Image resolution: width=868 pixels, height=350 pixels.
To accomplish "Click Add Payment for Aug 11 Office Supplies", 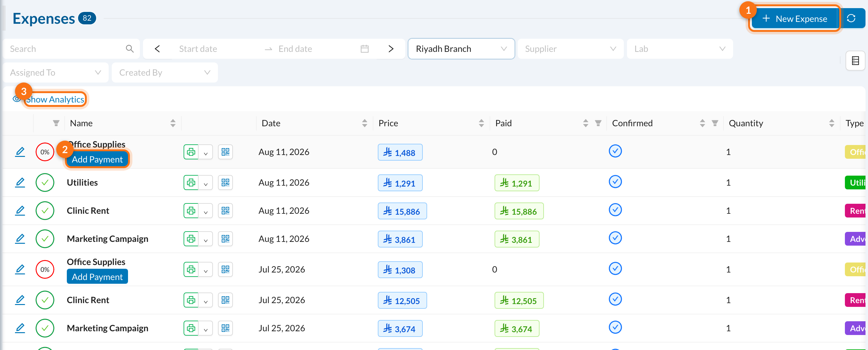I will point(97,159).
